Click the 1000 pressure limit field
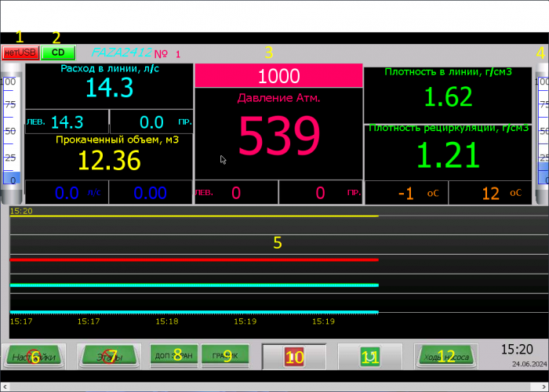The width and height of the screenshot is (549, 392). (278, 76)
